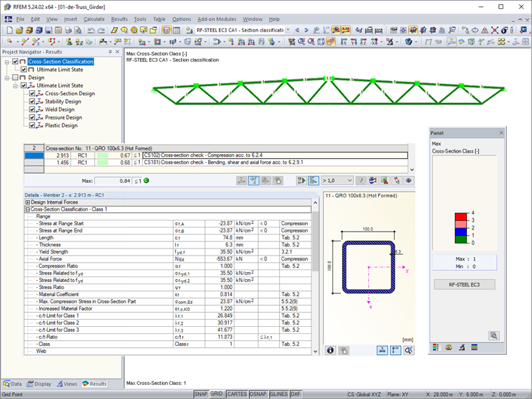The height and width of the screenshot is (399, 532).
Task: Toggle the show results eye icon in the toolbar
Action: click(x=336, y=30)
